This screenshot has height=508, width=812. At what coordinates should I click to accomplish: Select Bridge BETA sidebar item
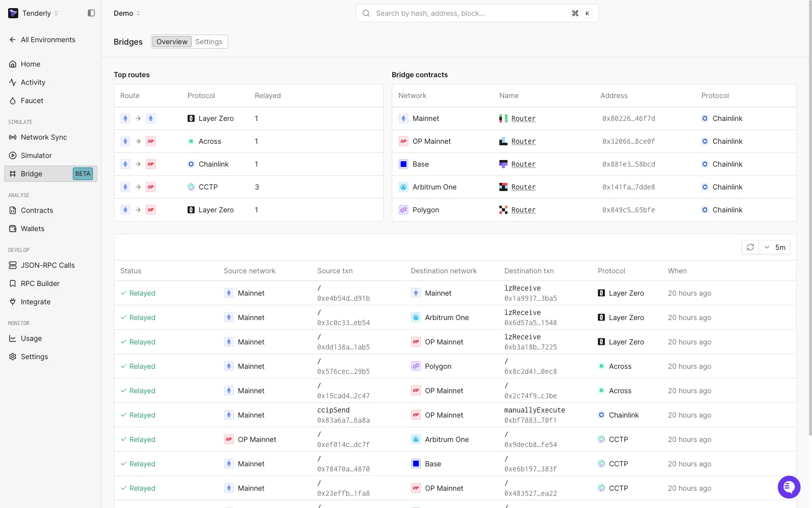(x=51, y=174)
